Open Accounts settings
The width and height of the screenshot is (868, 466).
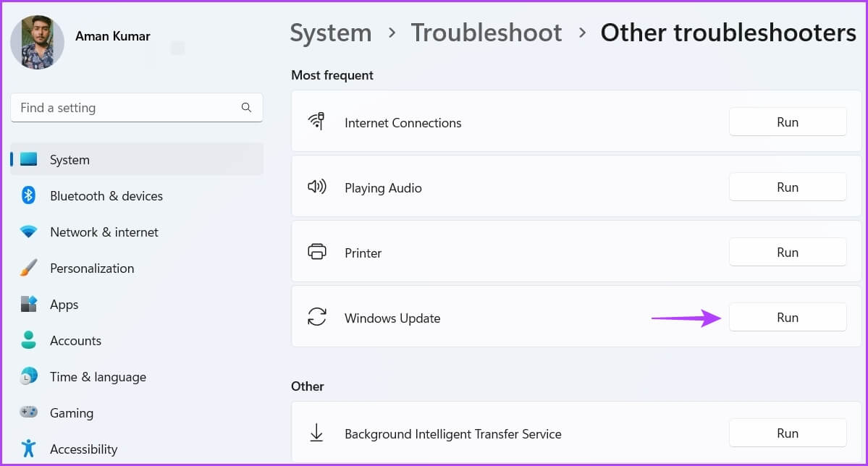coord(137,340)
